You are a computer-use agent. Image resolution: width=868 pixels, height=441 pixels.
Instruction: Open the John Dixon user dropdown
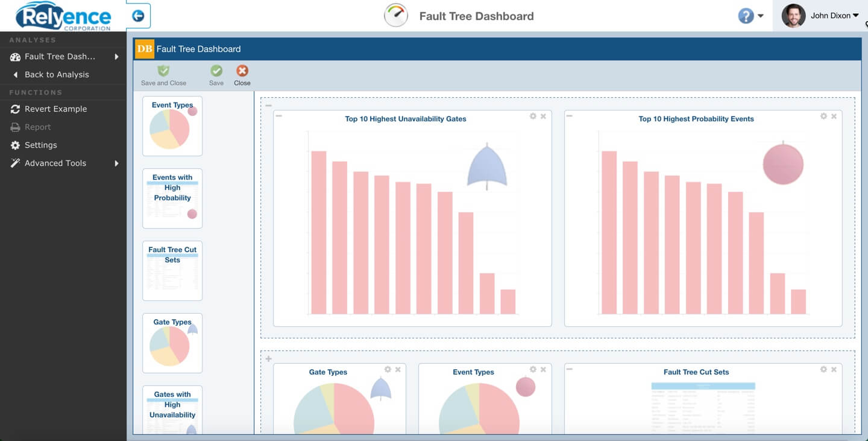834,16
